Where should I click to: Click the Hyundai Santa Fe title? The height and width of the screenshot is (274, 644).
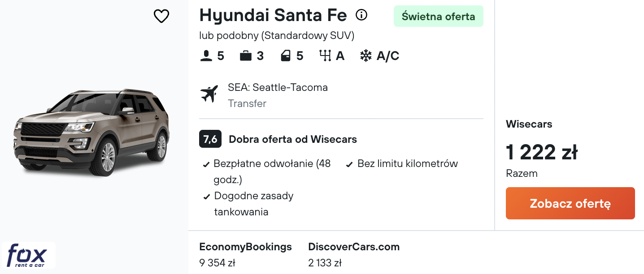click(273, 15)
